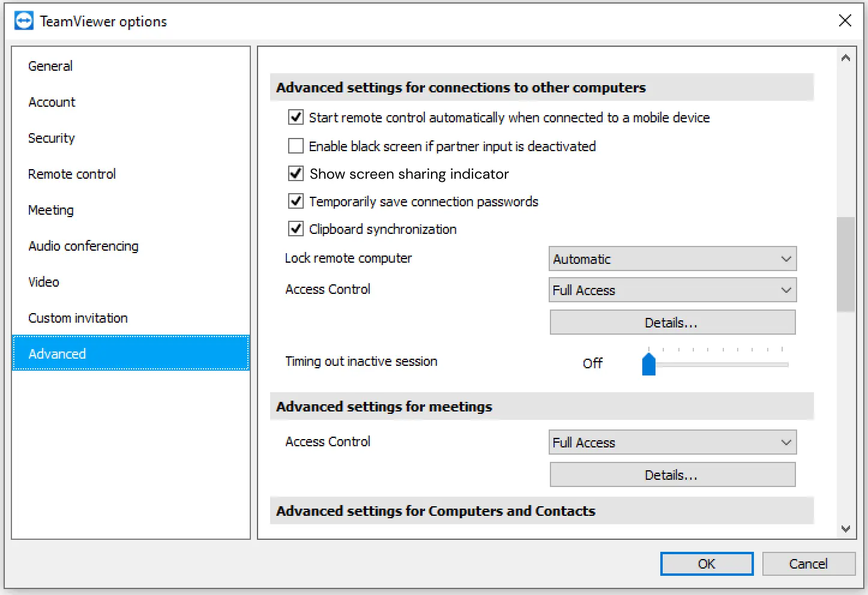Image resolution: width=868 pixels, height=595 pixels.
Task: Click the OK button
Action: point(707,564)
